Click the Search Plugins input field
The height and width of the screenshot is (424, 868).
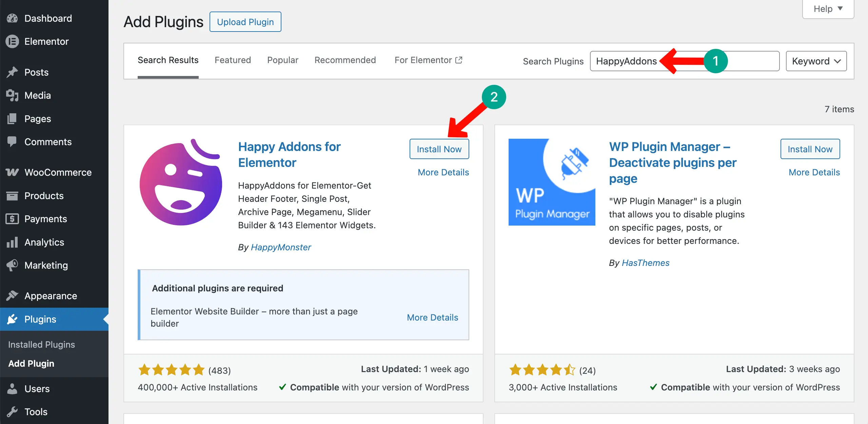point(685,61)
